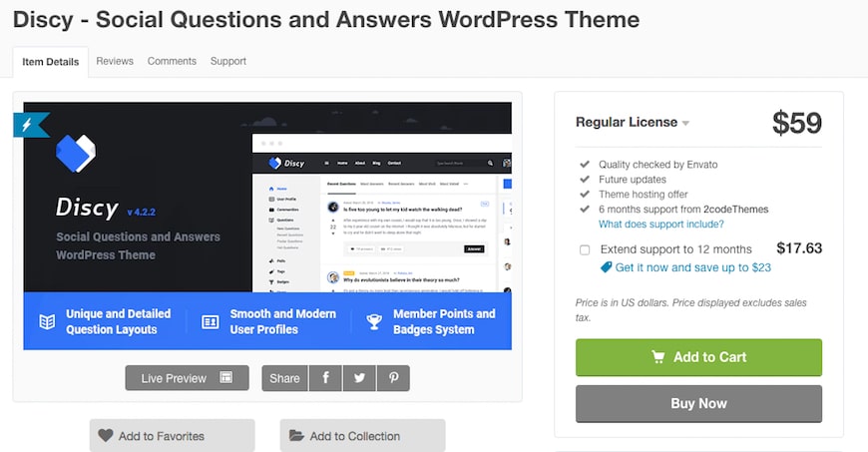Viewport: 868px width, 452px height.
Task: Click the 2codeThemes author name
Action: tap(735, 210)
